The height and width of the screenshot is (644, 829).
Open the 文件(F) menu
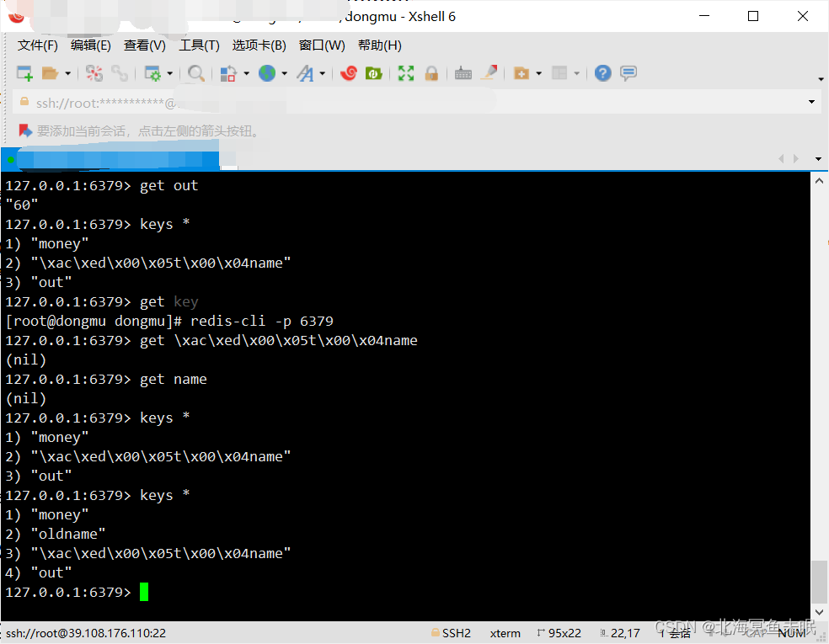38,45
